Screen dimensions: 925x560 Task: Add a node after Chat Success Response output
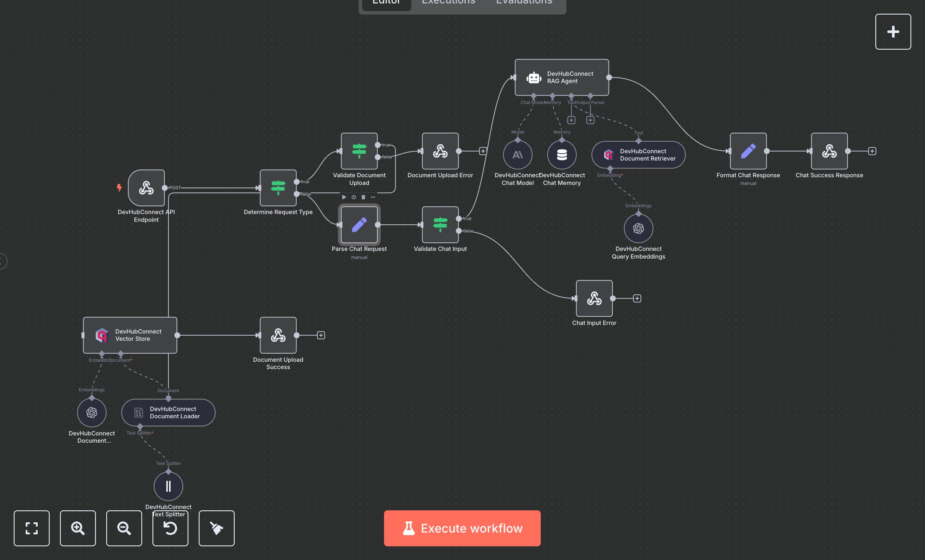(872, 151)
